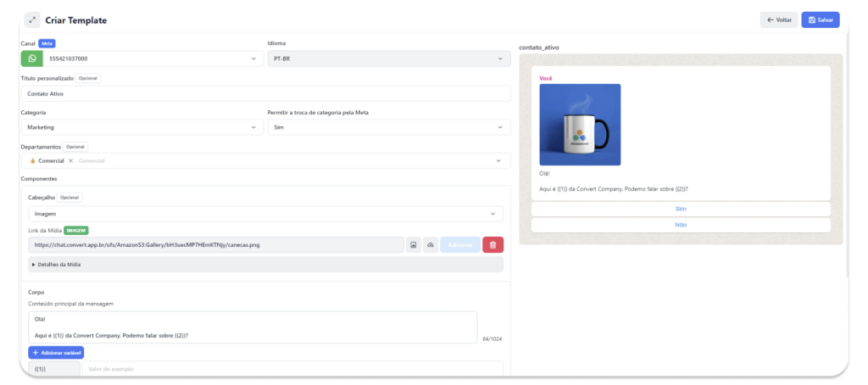Viewport: 868px width, 385px height.
Task: Click Conteúdo principal da mensagem text
Action: [x=71, y=304]
